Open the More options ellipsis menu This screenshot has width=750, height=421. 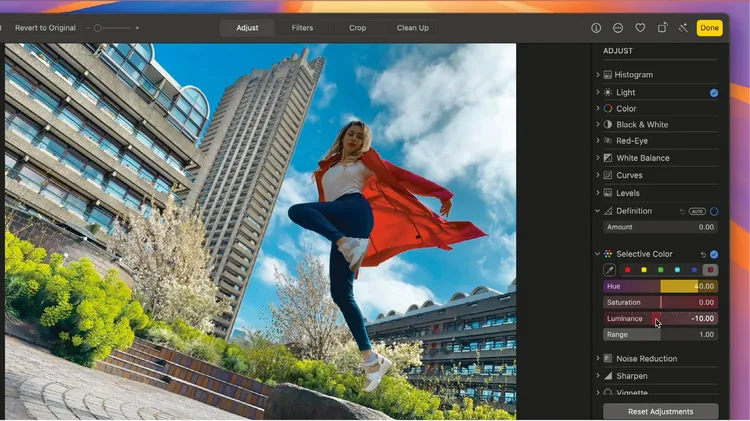pos(618,28)
